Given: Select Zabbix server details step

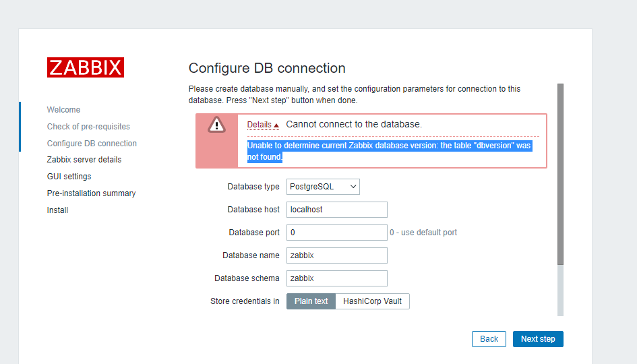Looking at the screenshot, I should (x=84, y=160).
